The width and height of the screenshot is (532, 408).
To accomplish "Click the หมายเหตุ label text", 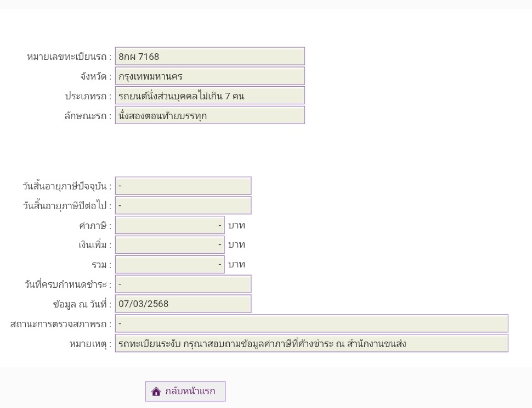I will tap(90, 344).
